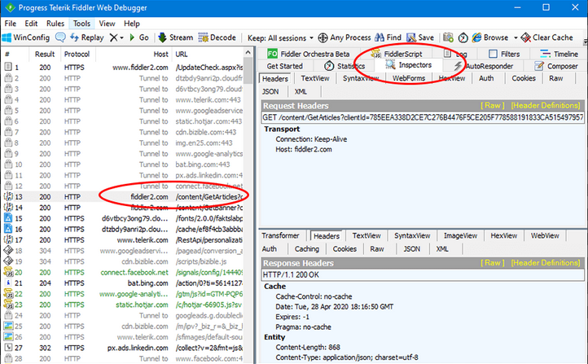
Task: Click Raw link in Request Headers bar
Action: click(493, 106)
